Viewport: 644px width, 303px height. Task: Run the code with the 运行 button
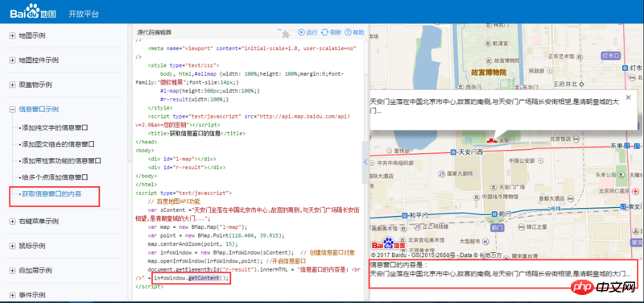308,32
